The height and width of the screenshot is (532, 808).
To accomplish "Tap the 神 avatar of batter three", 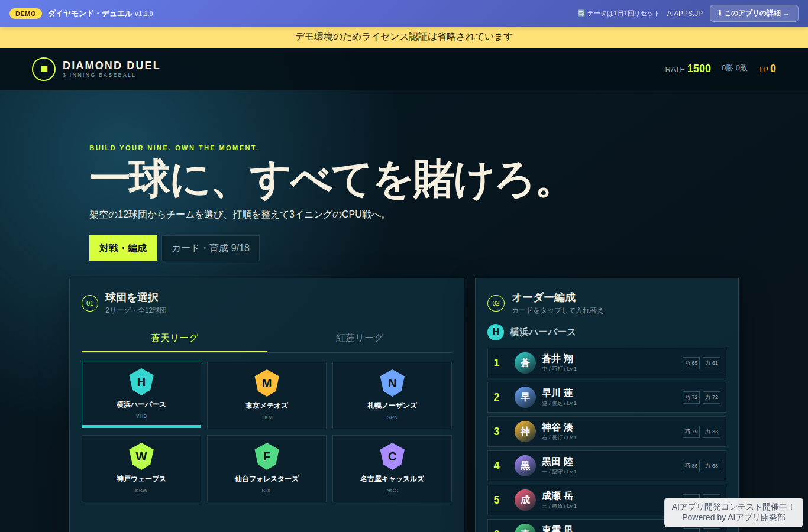I will [x=525, y=432].
